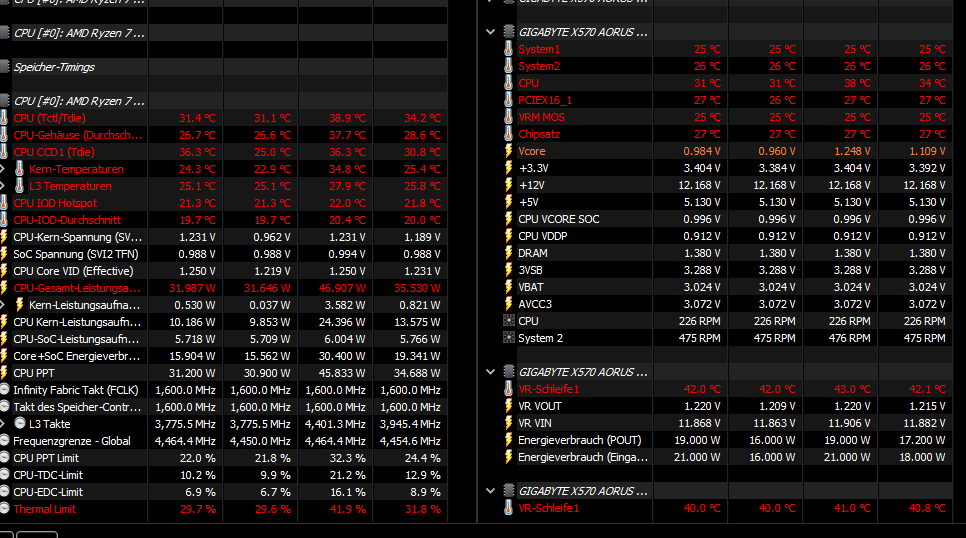Click the lightning icon beside VR VIN
Screen dimensions: 966x538
pos(508,423)
